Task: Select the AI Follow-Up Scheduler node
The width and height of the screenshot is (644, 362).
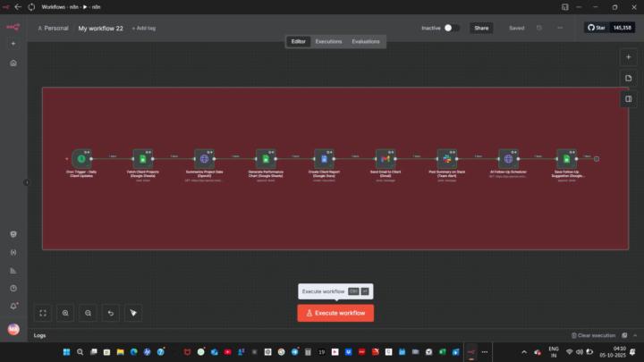Action: 508,159
